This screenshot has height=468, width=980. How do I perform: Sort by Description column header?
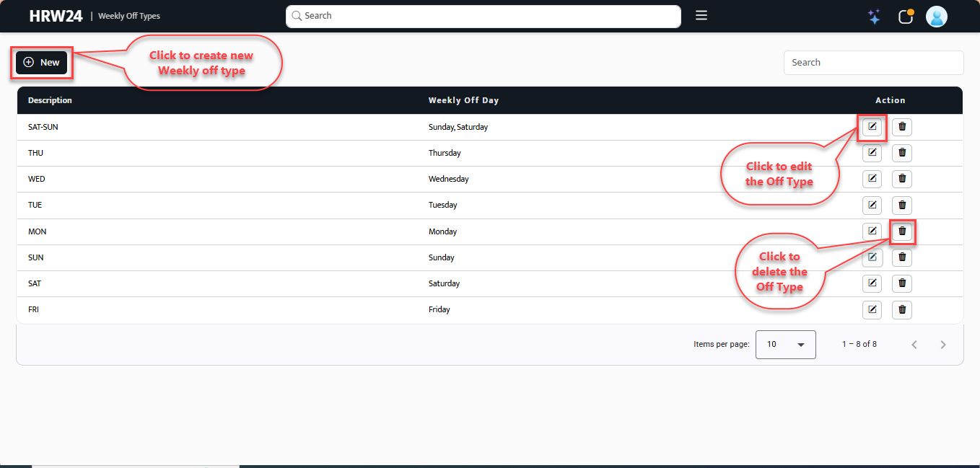[50, 100]
